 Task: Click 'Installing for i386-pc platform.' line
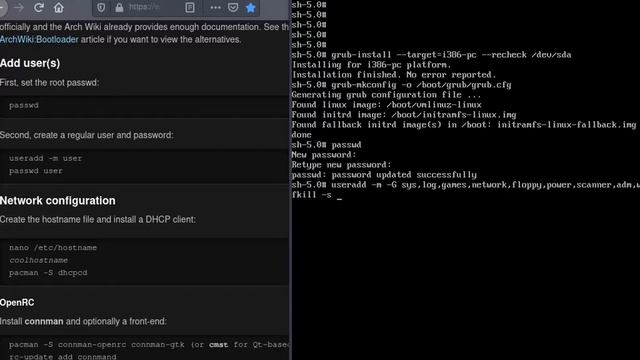click(x=371, y=65)
